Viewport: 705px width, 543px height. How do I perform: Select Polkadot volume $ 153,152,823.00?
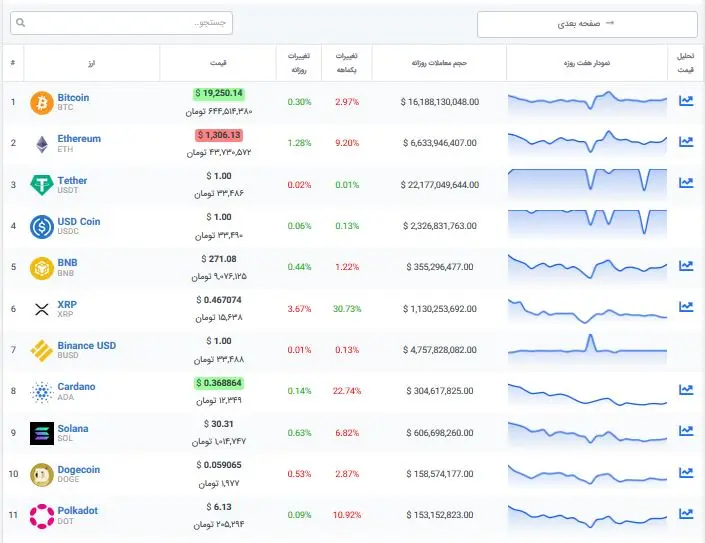440,515
